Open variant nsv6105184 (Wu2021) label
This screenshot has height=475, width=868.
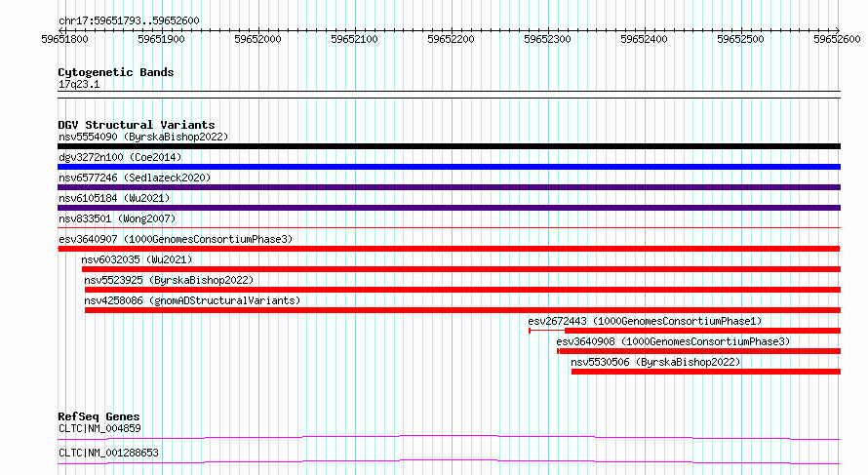(x=114, y=198)
